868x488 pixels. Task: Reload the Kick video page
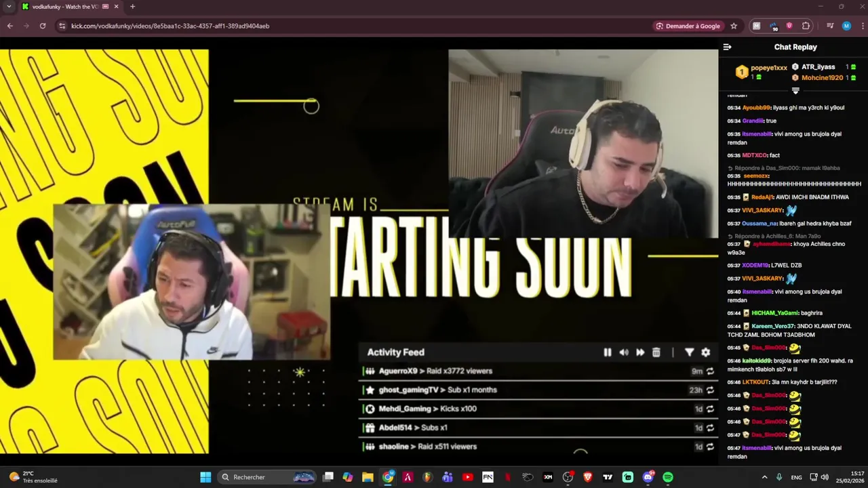click(42, 26)
